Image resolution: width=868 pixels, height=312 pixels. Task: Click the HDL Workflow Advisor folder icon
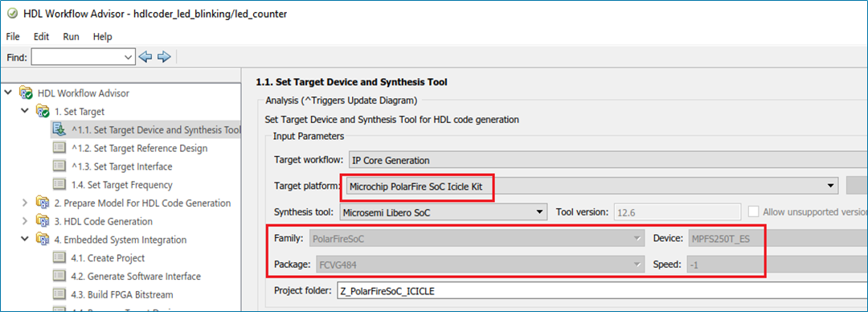(x=26, y=92)
